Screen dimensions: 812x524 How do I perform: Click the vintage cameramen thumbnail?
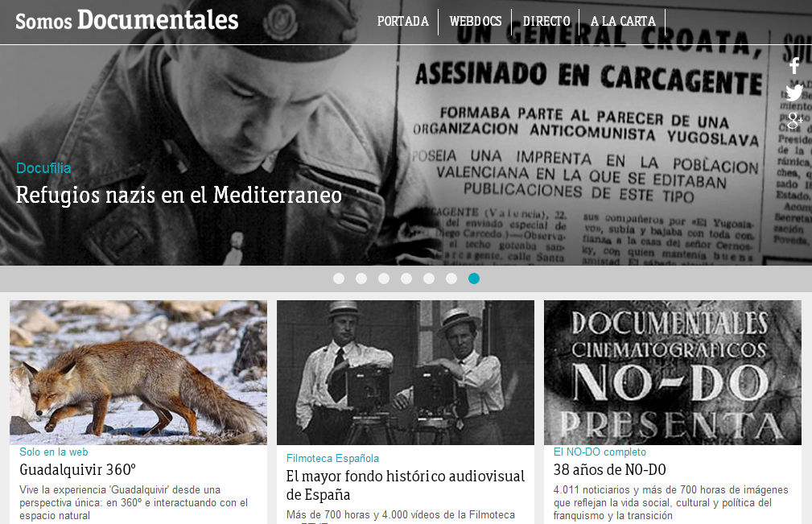(x=405, y=372)
